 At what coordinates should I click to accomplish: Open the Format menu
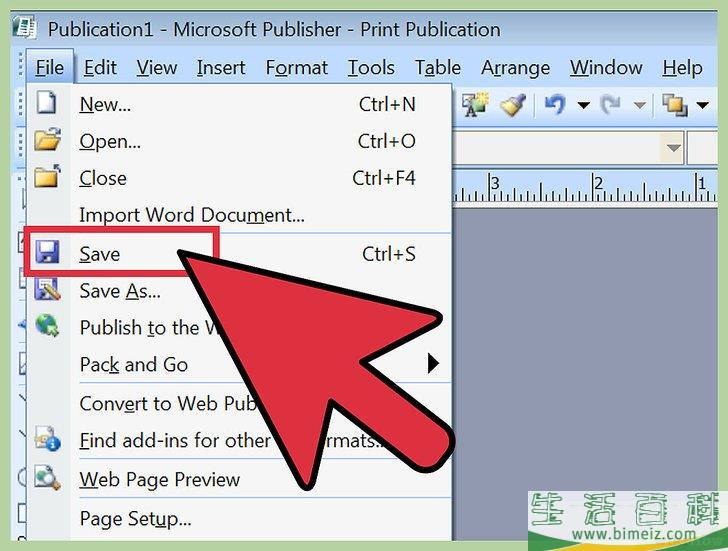pyautogui.click(x=296, y=68)
